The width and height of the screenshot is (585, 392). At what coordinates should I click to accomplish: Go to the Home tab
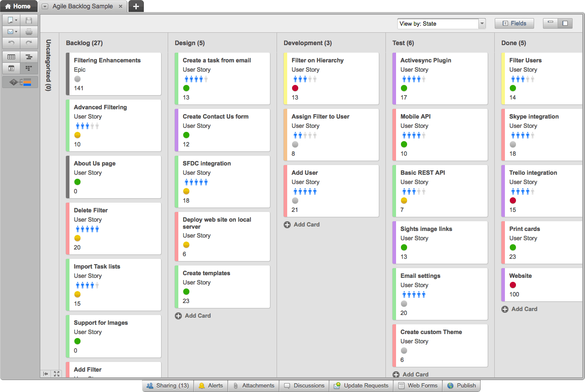pos(18,6)
